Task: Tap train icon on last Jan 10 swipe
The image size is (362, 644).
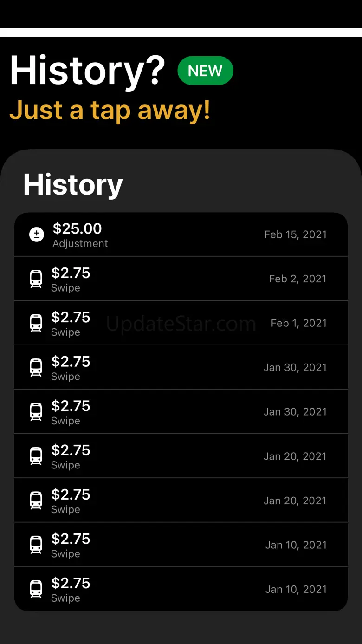Action: tap(36, 589)
